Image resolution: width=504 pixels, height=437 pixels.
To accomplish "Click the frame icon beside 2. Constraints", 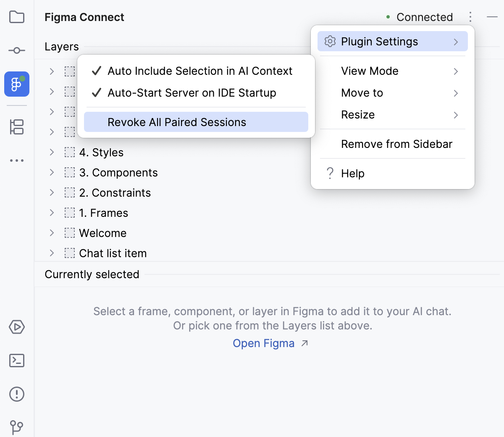I will pyautogui.click(x=70, y=192).
